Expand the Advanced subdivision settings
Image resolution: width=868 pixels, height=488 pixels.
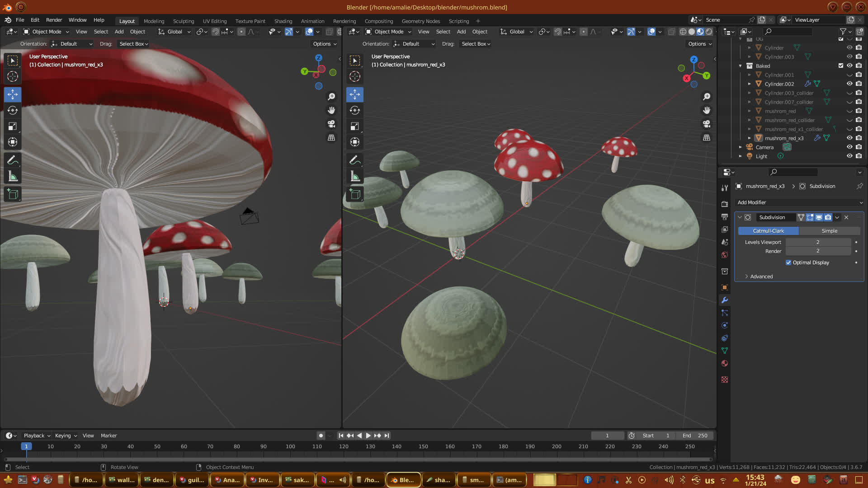[761, 277]
